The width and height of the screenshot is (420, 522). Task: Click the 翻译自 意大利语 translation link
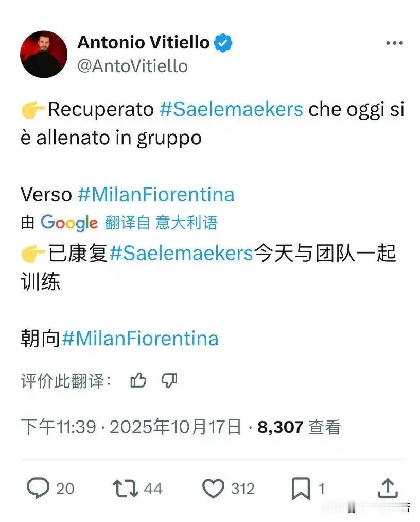tap(161, 223)
